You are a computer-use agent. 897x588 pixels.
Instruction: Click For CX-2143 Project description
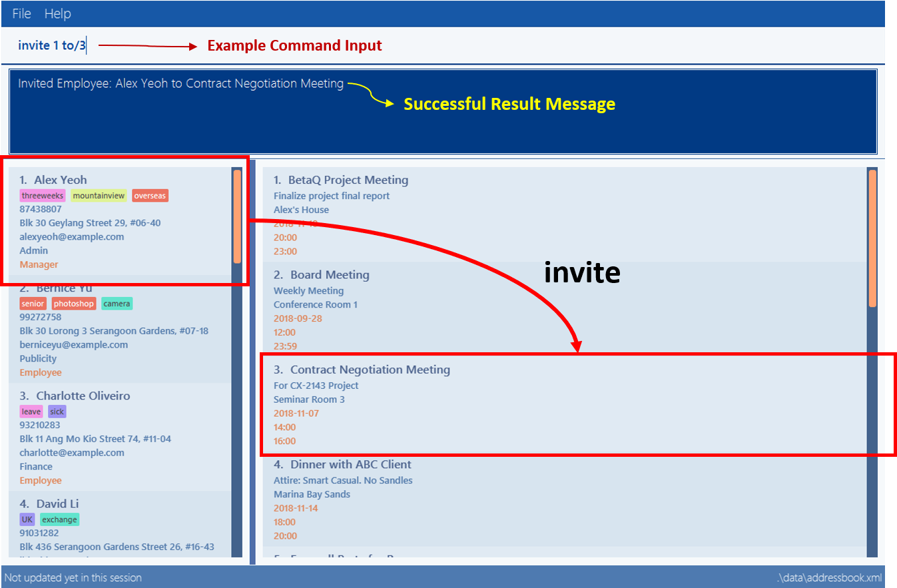coord(316,386)
